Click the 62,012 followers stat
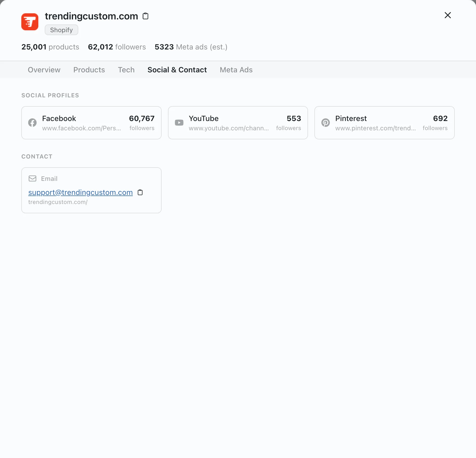This screenshot has width=476, height=458. pyautogui.click(x=117, y=47)
